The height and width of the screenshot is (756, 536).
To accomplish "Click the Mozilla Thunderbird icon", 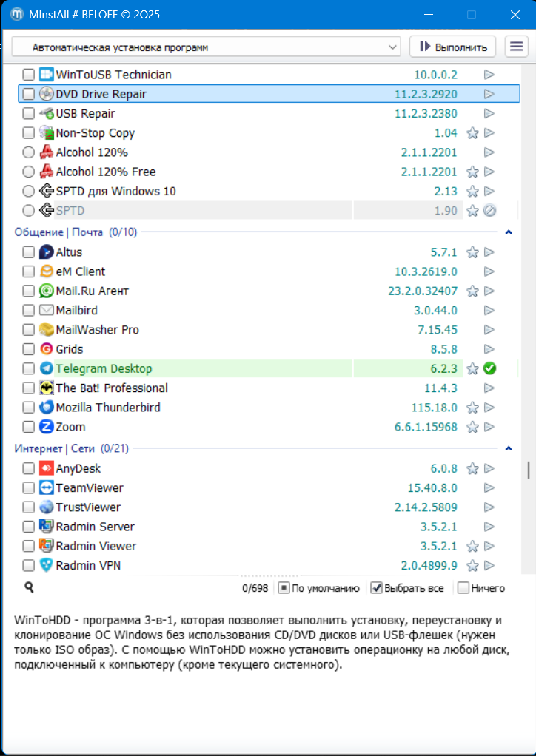I will (46, 408).
